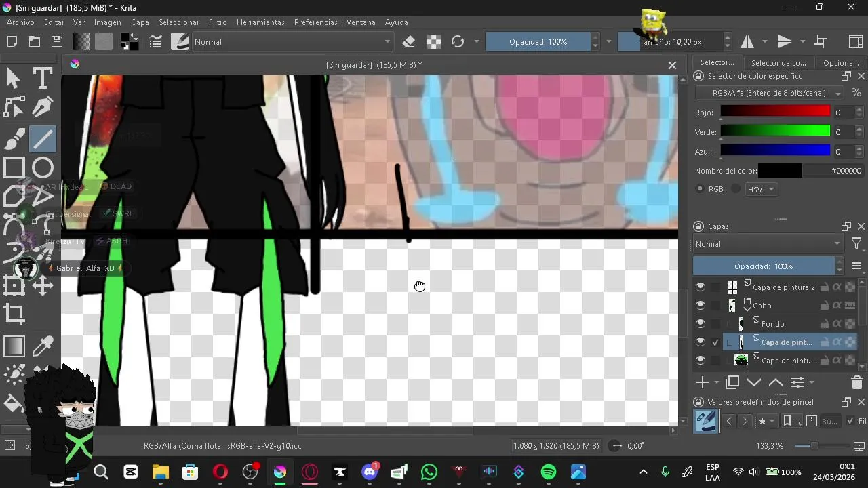This screenshot has height=488, width=868.
Task: Toggle lock on Fondo layer
Action: [x=825, y=324]
